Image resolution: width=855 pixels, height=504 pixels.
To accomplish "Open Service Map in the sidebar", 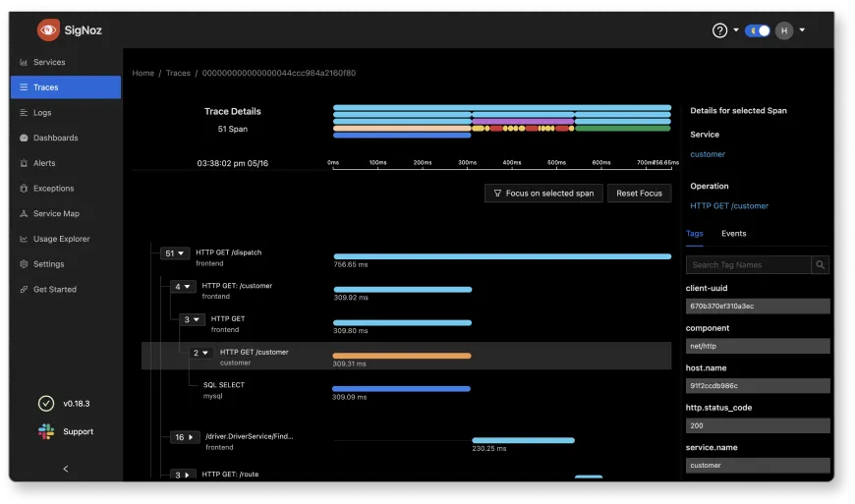I will 56,213.
